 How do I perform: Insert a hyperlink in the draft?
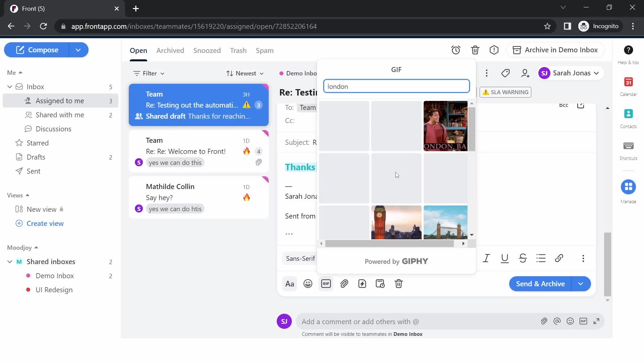pos(559,258)
